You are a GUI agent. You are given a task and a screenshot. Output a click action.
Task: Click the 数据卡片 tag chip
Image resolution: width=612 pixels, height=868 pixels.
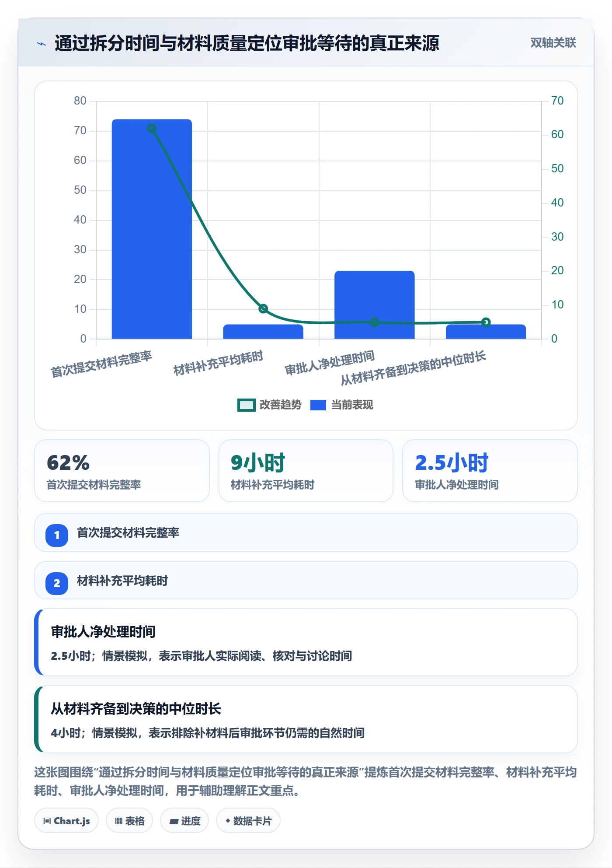pos(248,821)
